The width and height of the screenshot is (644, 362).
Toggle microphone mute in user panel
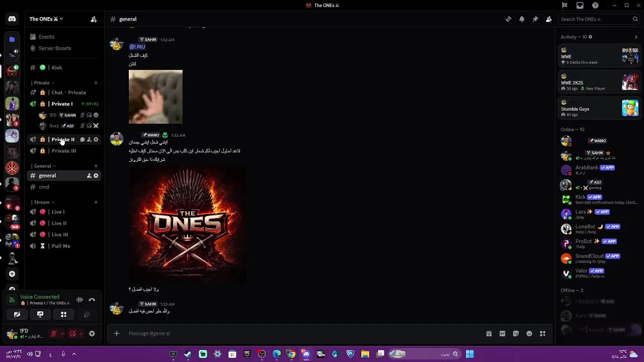[53, 333]
